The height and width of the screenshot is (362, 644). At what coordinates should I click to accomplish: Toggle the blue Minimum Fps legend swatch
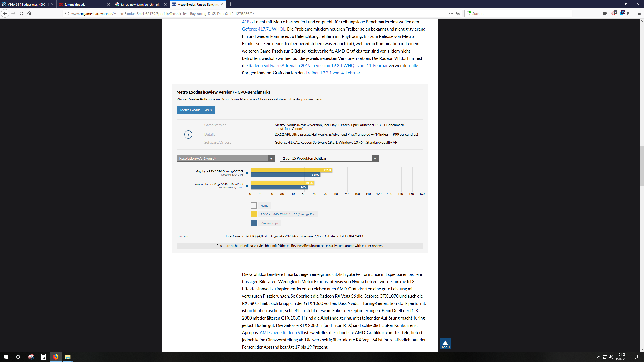254,223
